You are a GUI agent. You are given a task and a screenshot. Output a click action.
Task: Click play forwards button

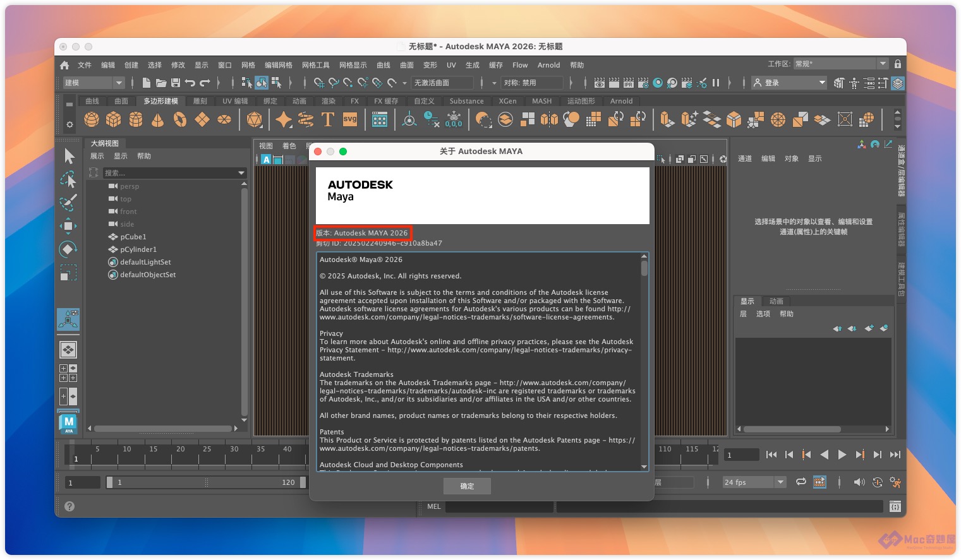[x=842, y=455]
